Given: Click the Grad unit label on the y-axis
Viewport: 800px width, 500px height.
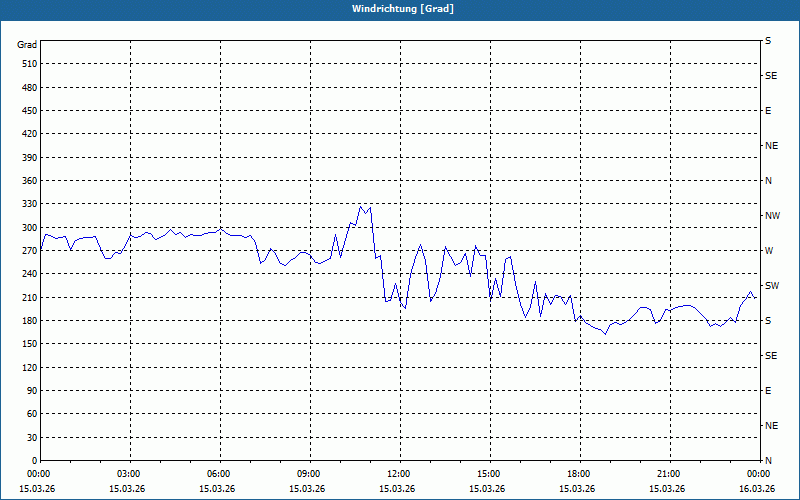Looking at the screenshot, I should 27,45.
